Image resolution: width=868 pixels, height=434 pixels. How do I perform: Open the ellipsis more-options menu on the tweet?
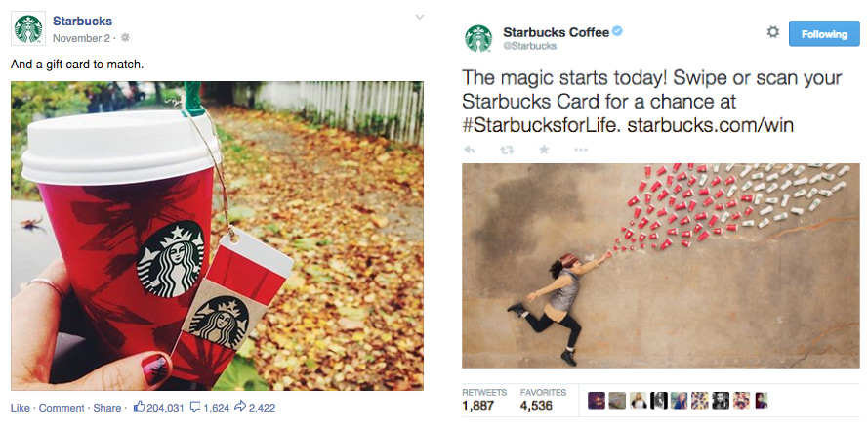point(581,150)
